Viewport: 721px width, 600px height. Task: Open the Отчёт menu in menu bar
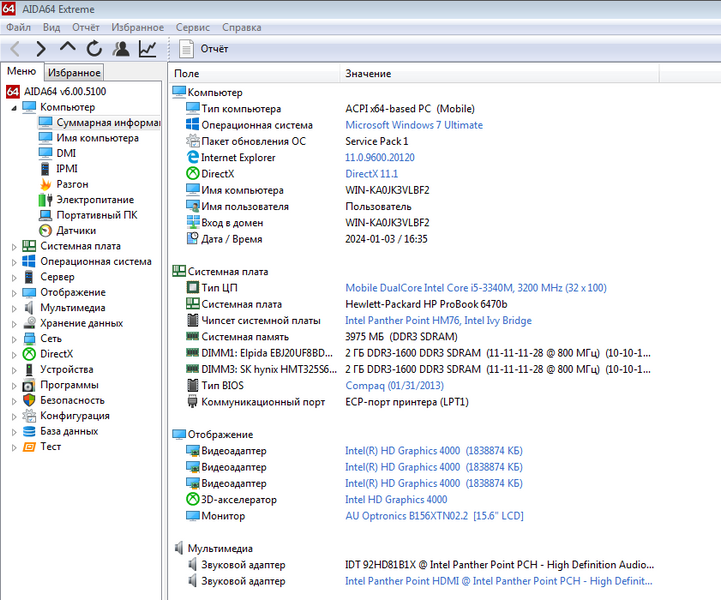(x=86, y=28)
